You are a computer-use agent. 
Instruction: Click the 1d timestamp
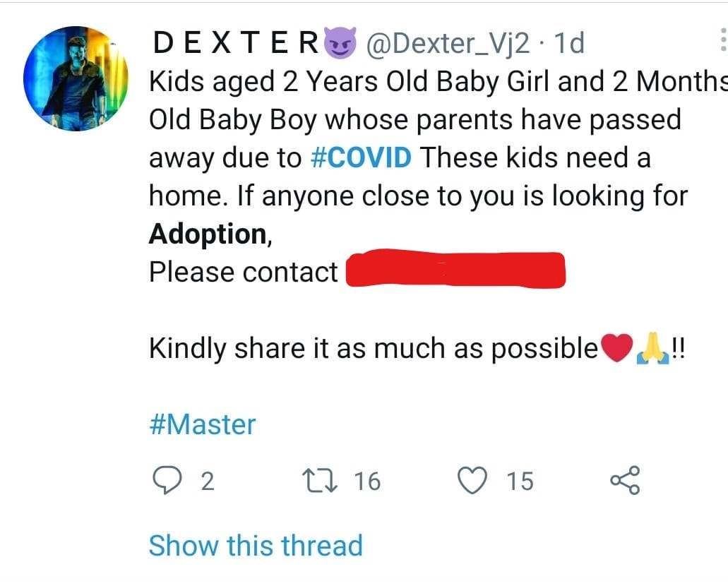pyautogui.click(x=568, y=44)
